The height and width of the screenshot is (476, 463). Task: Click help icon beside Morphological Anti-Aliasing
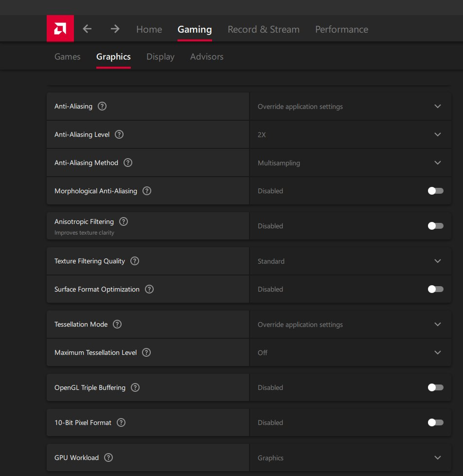(x=147, y=191)
